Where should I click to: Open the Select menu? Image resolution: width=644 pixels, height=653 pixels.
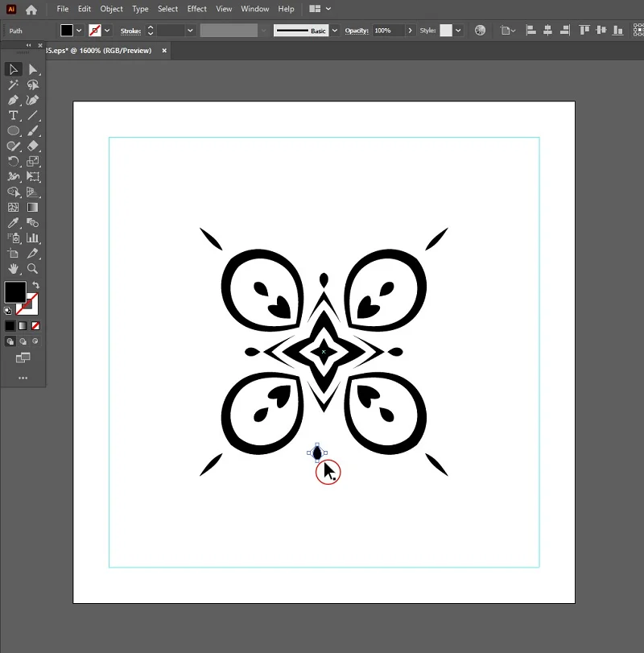(167, 9)
